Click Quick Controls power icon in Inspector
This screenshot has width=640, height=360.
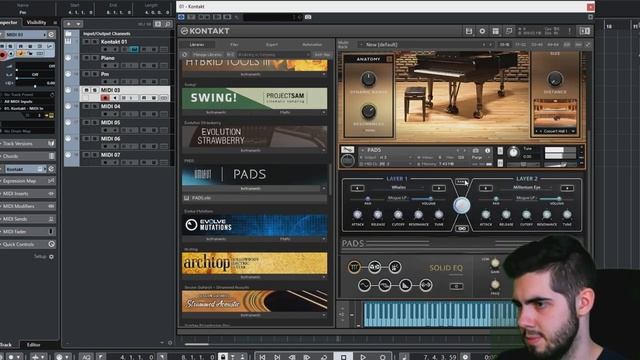coord(51,244)
